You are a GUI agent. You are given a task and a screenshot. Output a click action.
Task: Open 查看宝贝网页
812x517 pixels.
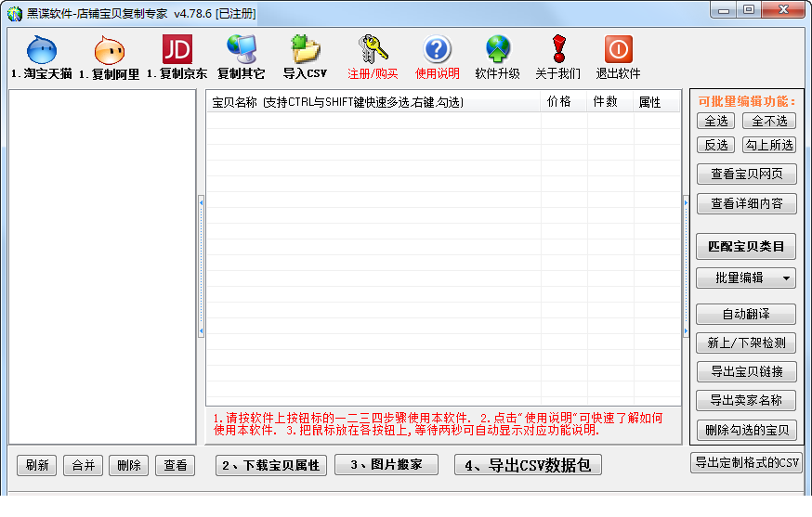click(746, 174)
